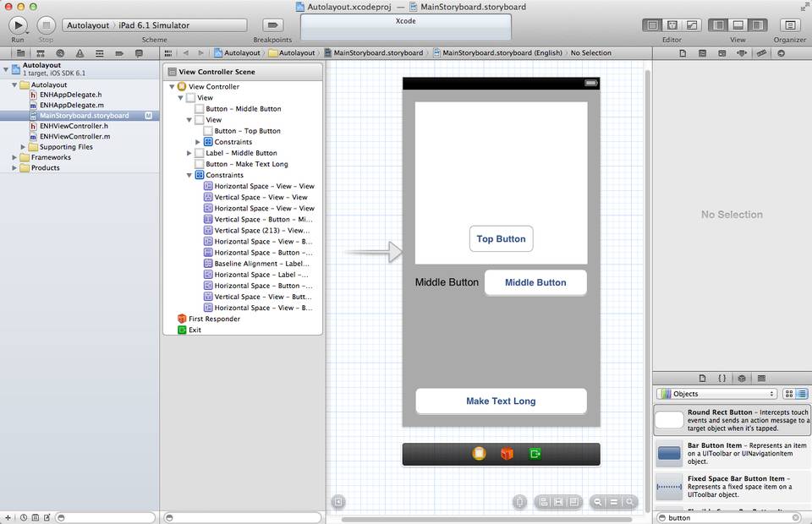Select ENHViewController.m in navigator

(x=74, y=137)
